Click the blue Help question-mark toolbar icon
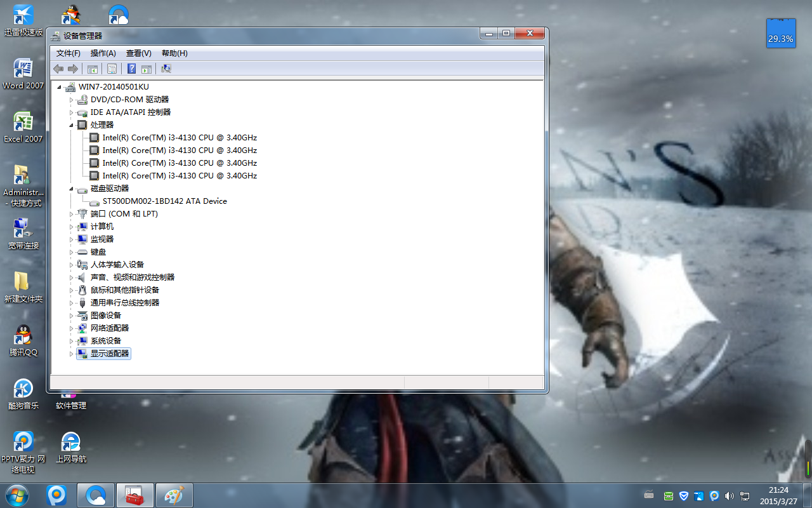This screenshot has width=812, height=508. 131,69
